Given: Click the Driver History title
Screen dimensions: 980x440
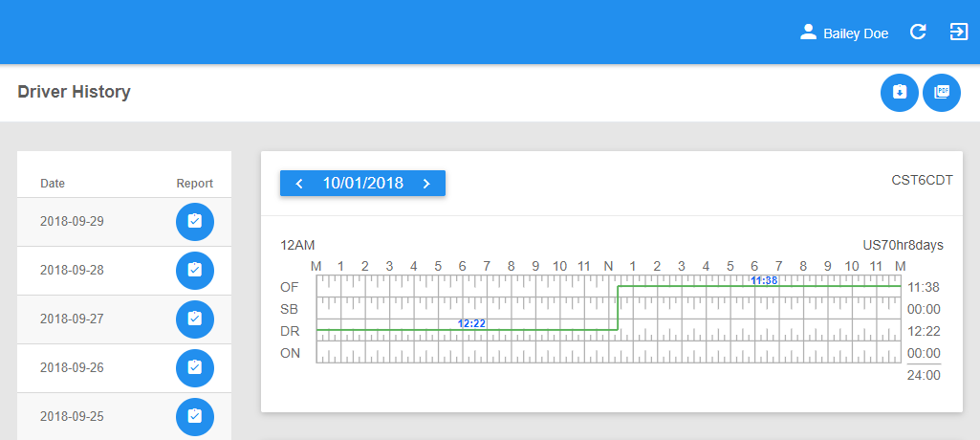Looking at the screenshot, I should click(74, 92).
